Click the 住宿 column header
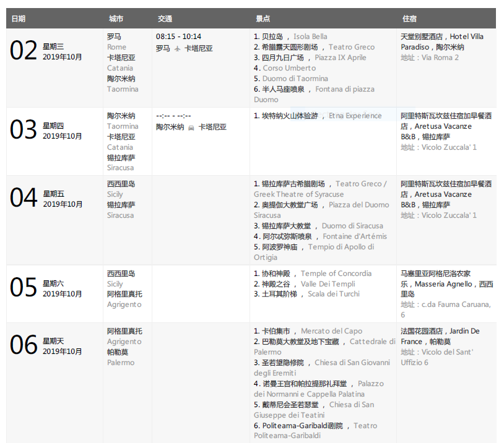The image size is (504, 443). (x=409, y=19)
